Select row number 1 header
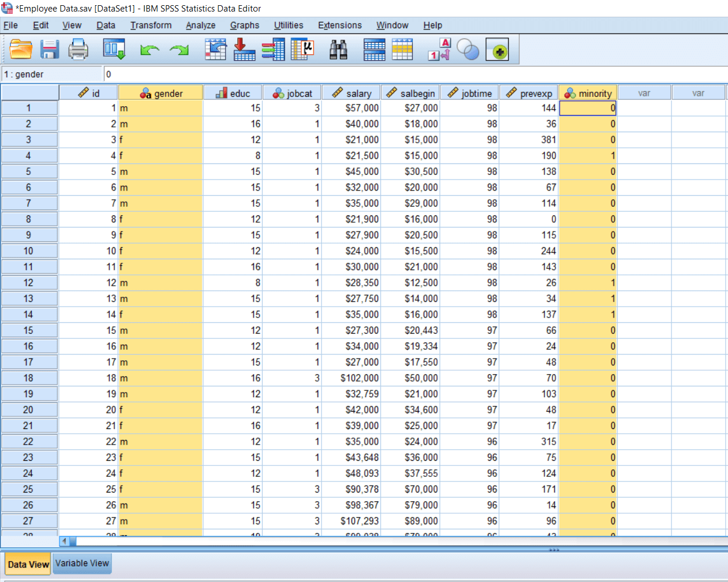728x582 pixels. (x=29, y=108)
